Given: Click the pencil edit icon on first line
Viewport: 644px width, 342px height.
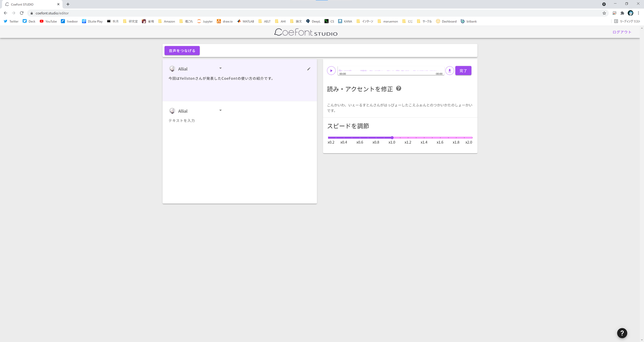Looking at the screenshot, I should (x=309, y=69).
